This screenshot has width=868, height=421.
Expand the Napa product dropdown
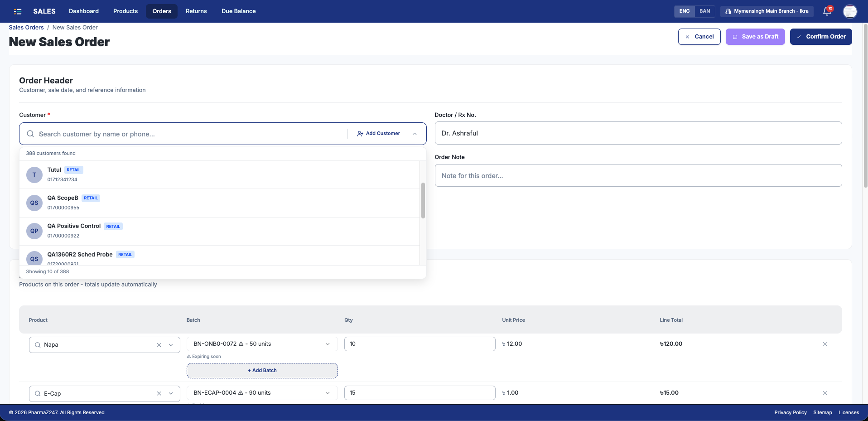(171, 345)
